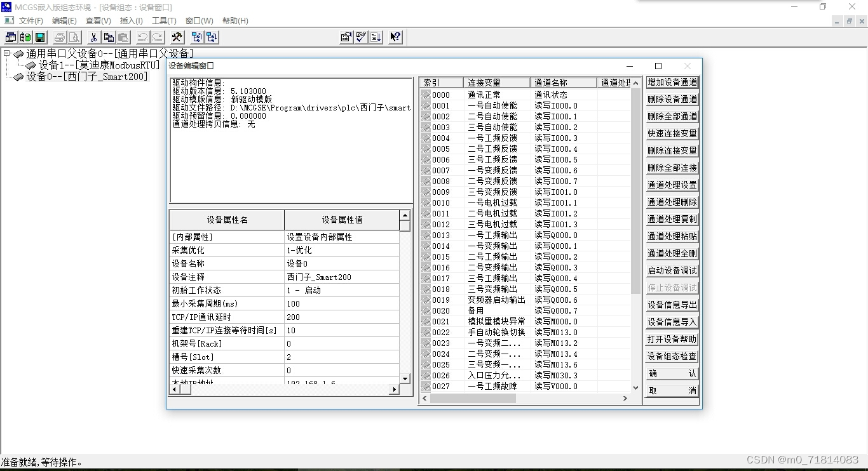This screenshot has height=471, width=868.
Task: Click the undo arrow toolbar icon
Action: 142,37
